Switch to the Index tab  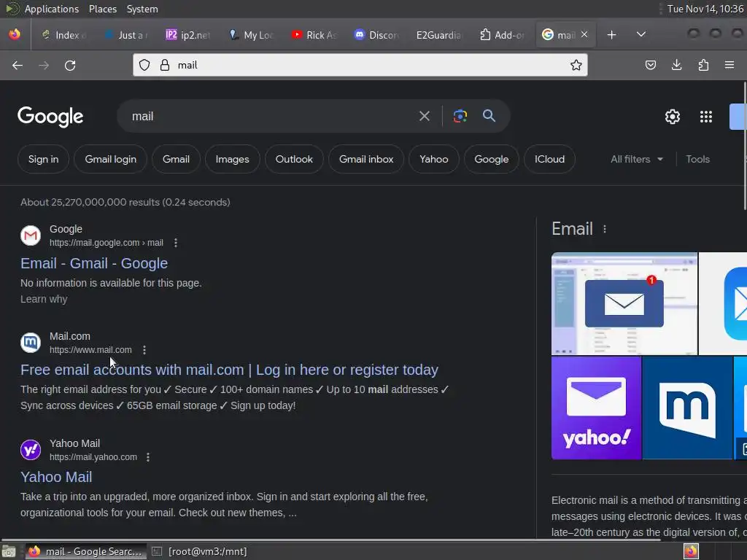(x=64, y=35)
